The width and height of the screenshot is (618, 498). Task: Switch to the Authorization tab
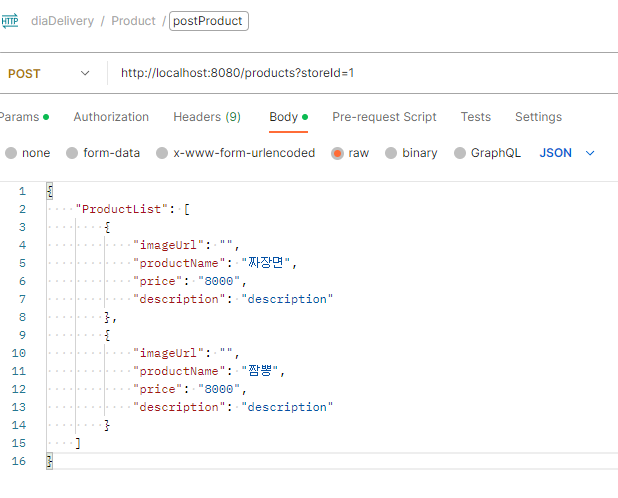point(111,117)
